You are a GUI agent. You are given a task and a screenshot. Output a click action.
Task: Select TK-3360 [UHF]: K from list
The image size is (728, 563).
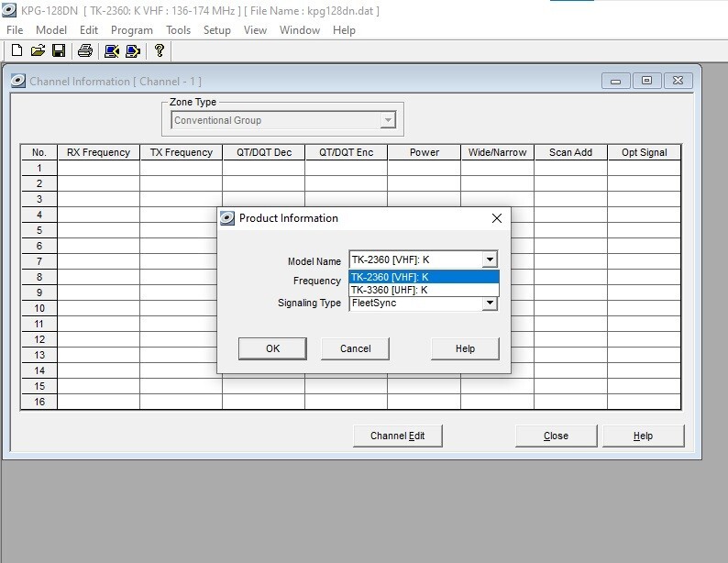424,290
